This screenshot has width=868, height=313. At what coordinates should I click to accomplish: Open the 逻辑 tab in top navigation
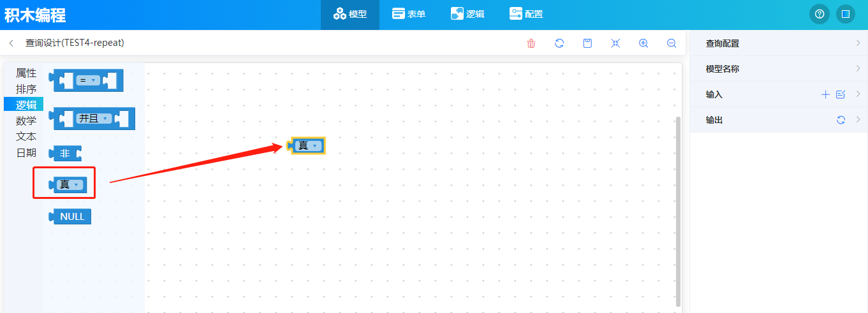(x=467, y=14)
